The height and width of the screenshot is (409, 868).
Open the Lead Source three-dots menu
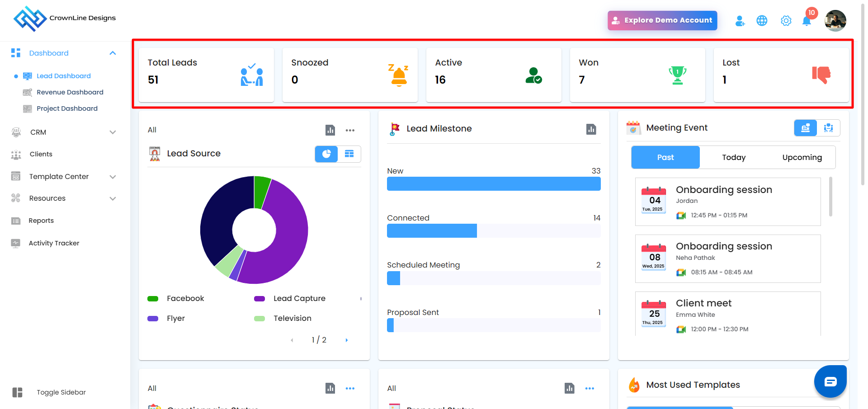coord(350,130)
